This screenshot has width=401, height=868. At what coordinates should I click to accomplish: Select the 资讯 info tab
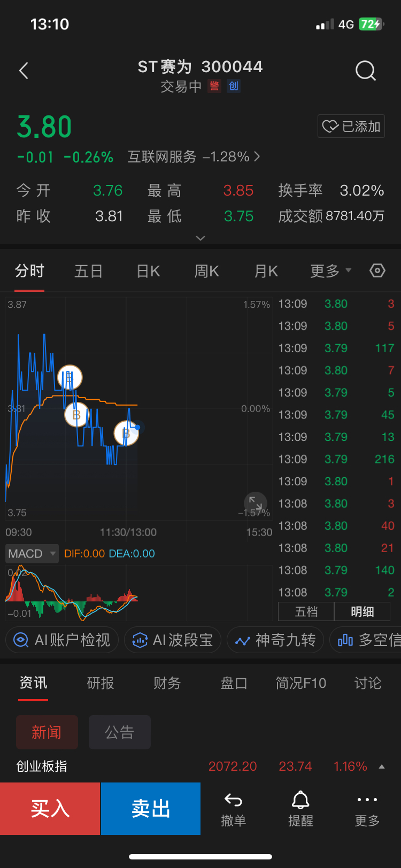pyautogui.click(x=33, y=683)
